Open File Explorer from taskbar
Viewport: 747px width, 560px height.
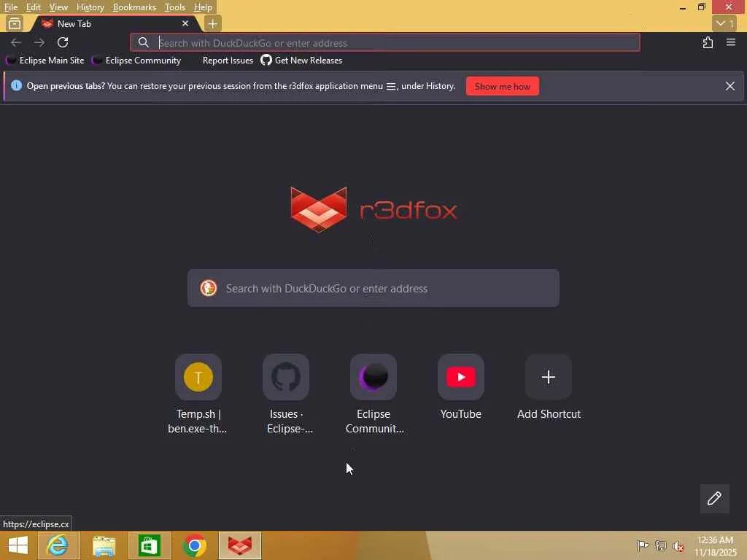(104, 545)
